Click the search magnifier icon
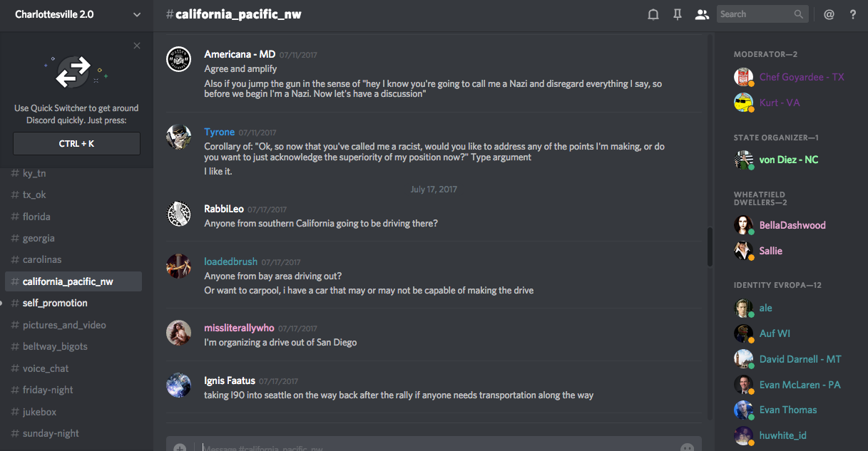This screenshot has width=868, height=451. (799, 14)
